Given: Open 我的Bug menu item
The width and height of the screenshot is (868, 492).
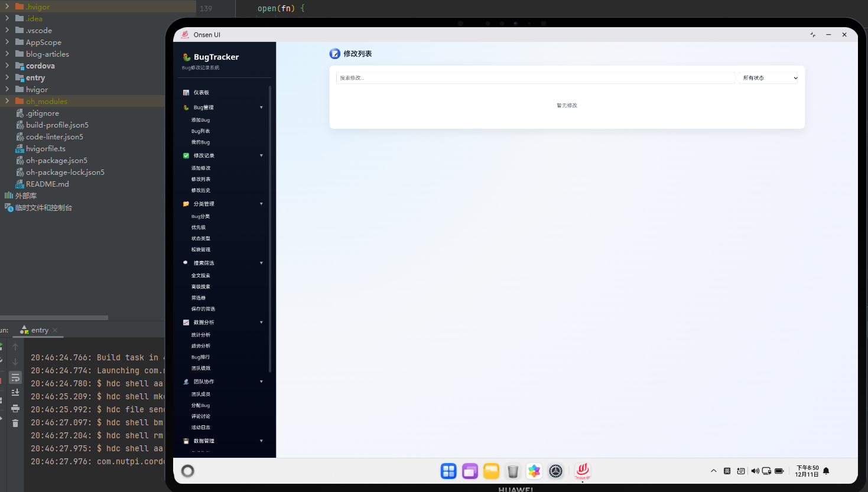Looking at the screenshot, I should point(200,142).
